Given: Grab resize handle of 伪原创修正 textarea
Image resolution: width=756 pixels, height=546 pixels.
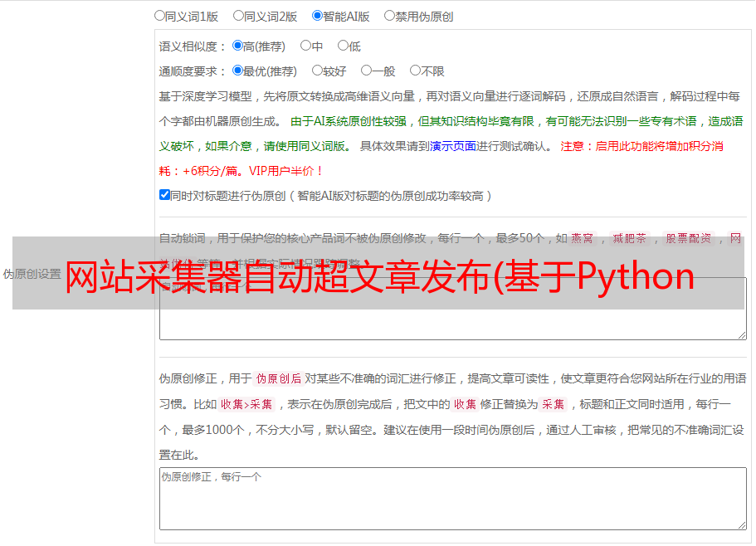Looking at the screenshot, I should (x=742, y=525).
